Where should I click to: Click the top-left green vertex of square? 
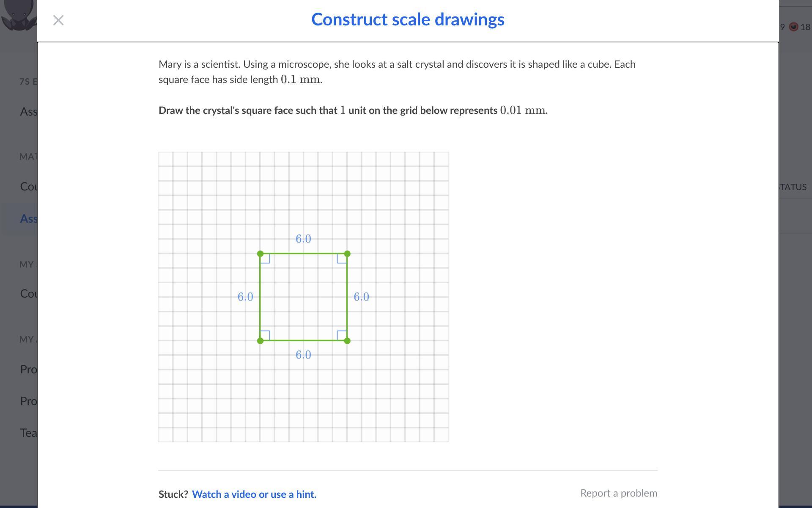[261, 254]
